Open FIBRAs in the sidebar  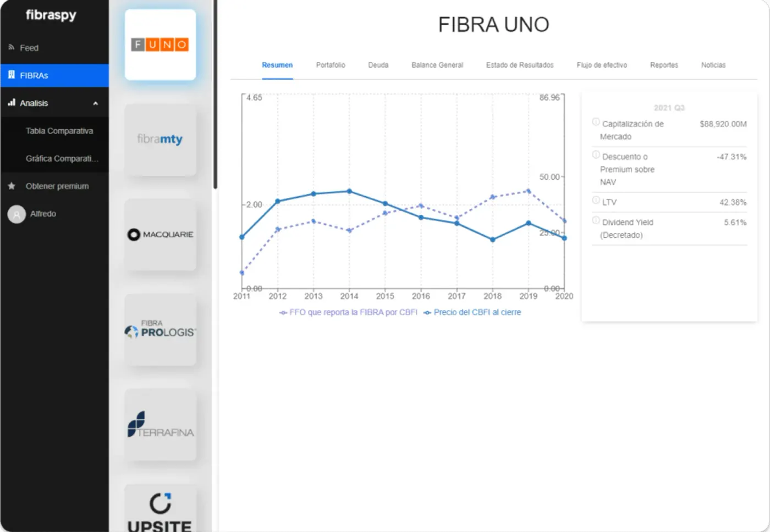pyautogui.click(x=54, y=75)
